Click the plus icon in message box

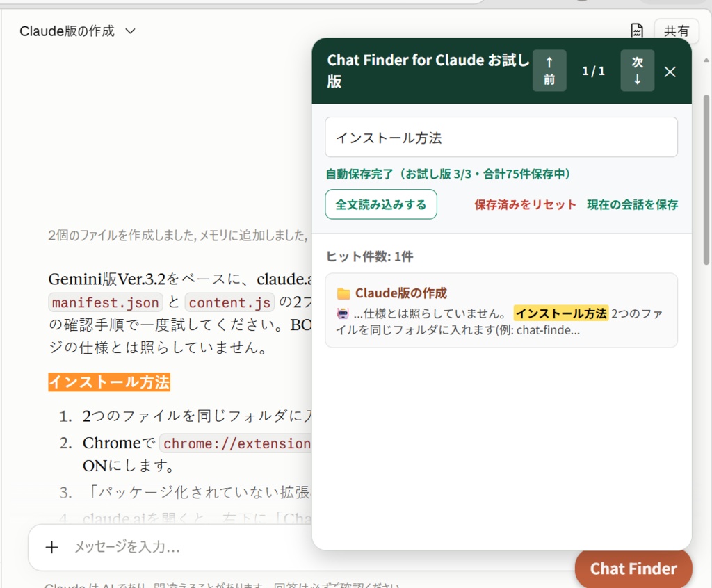pos(51,547)
